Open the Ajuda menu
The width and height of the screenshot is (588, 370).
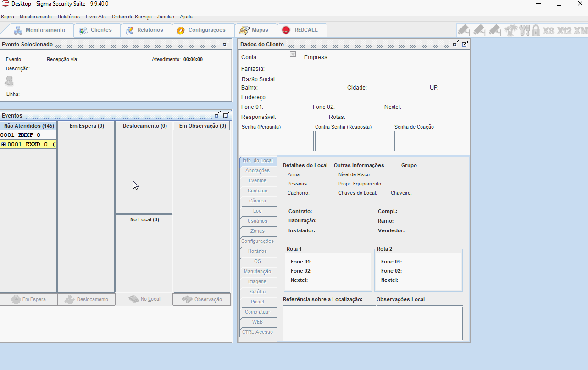coord(186,17)
